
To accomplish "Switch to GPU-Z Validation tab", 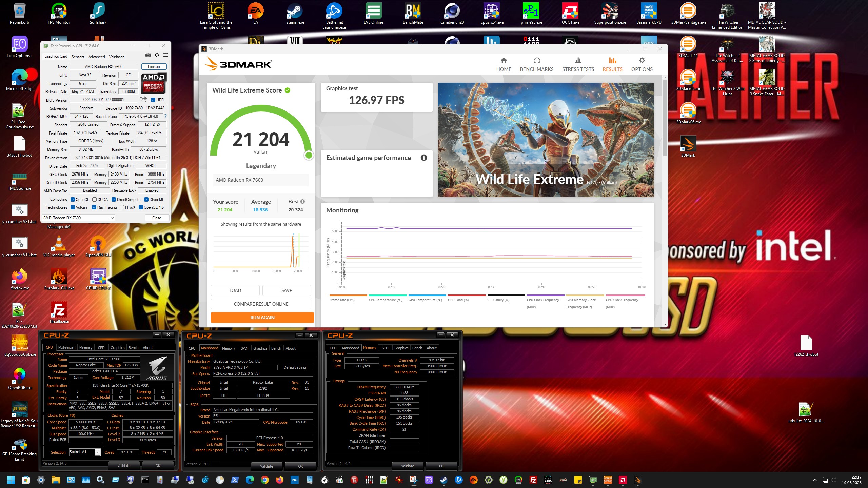I will (117, 57).
